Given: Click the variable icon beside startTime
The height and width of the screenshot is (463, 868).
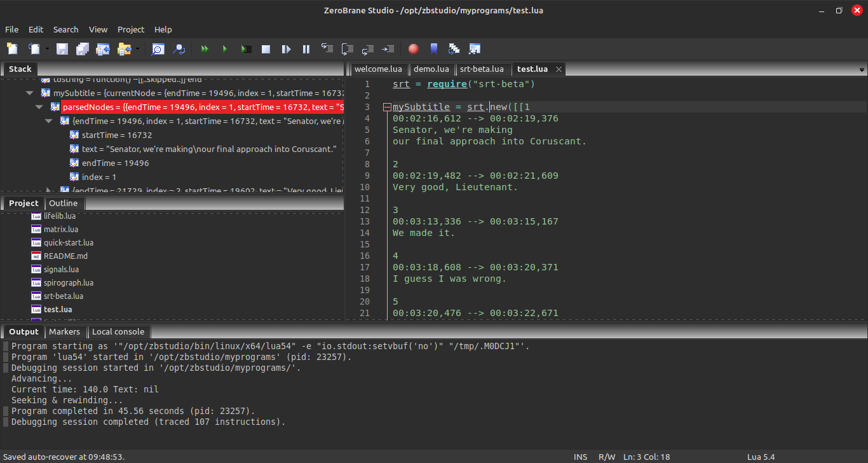Looking at the screenshot, I should click(74, 135).
